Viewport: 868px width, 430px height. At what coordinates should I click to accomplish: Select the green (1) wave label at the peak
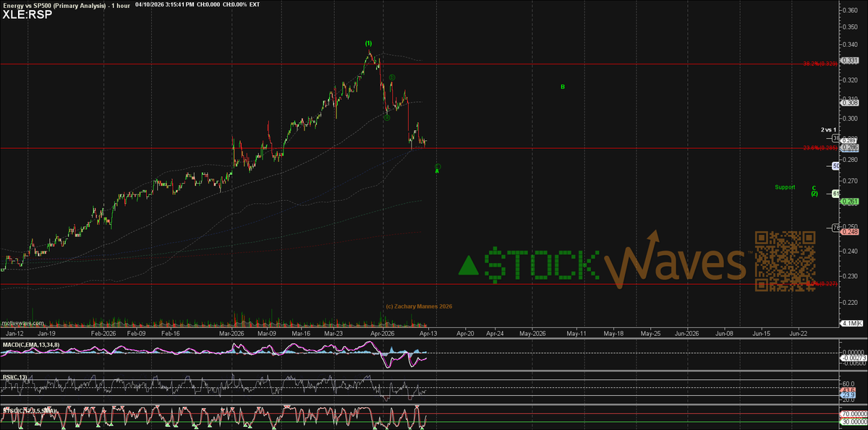point(368,43)
